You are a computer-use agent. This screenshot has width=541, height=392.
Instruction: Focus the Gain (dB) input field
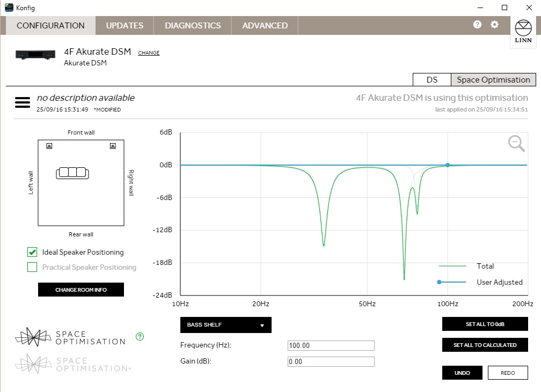click(x=331, y=361)
